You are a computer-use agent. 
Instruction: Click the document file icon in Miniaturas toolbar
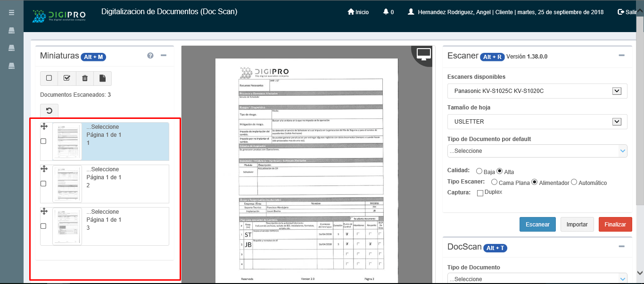(x=103, y=78)
